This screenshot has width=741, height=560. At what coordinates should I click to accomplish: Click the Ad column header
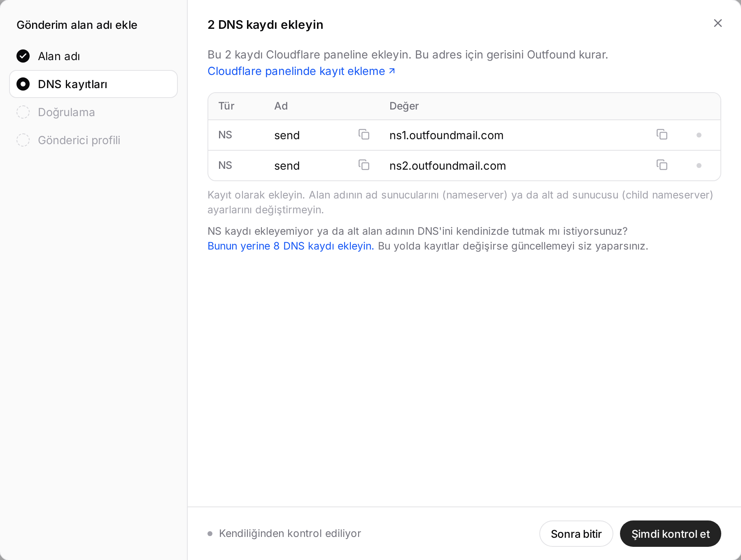[x=281, y=106]
